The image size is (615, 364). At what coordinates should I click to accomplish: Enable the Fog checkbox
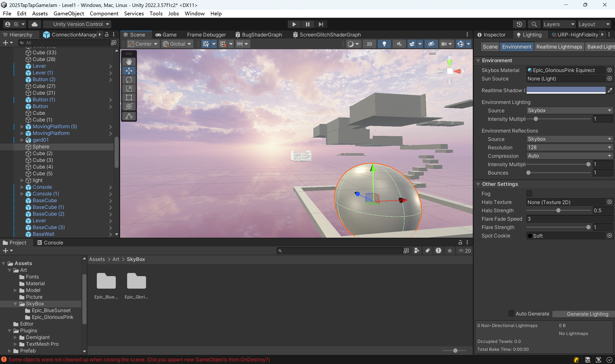pyautogui.click(x=529, y=194)
